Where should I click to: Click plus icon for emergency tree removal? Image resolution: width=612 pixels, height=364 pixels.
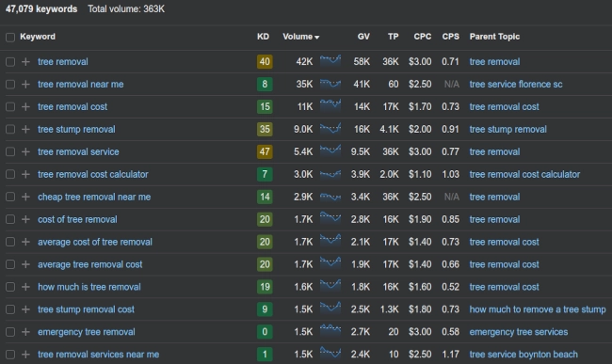[25, 332]
